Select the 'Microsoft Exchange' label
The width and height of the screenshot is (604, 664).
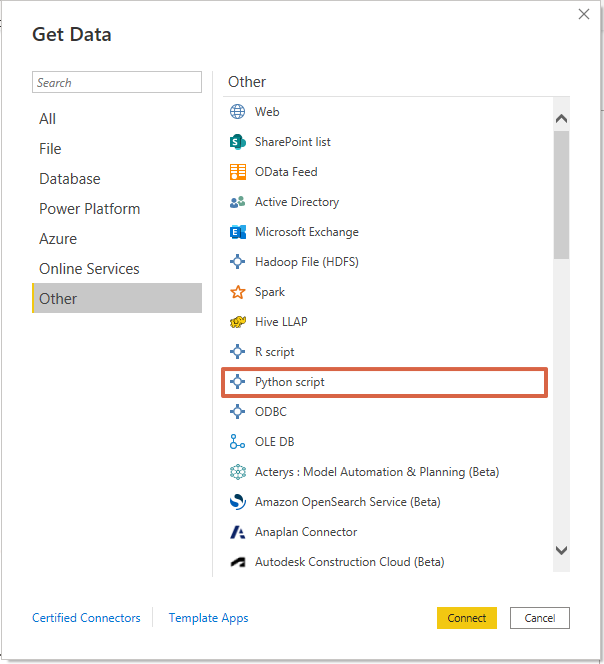[307, 232]
